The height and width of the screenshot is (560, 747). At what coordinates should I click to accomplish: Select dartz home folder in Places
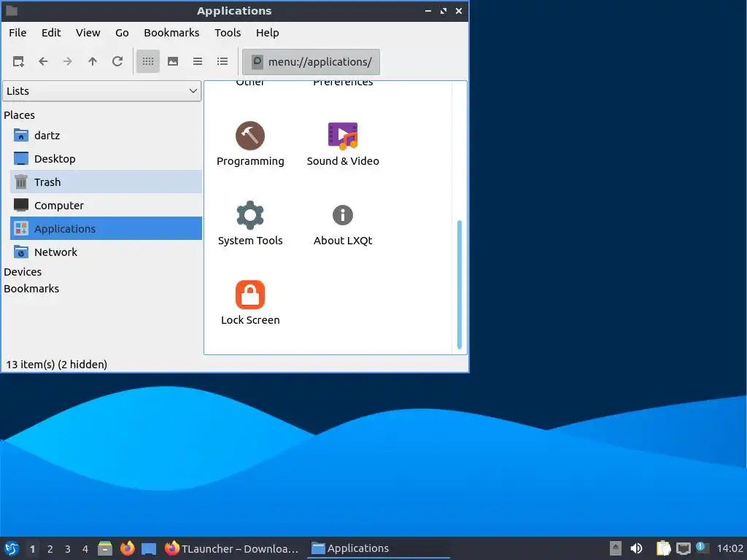(106, 135)
